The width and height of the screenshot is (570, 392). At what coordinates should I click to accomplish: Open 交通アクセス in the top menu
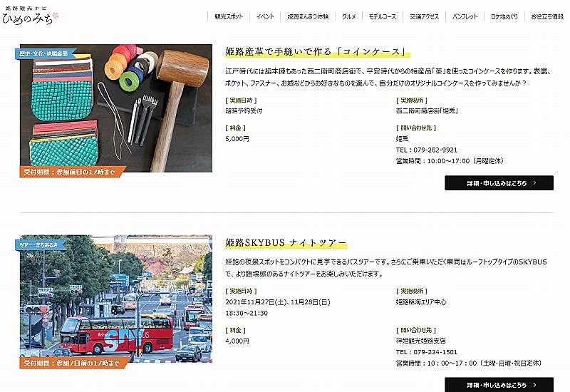[424, 16]
